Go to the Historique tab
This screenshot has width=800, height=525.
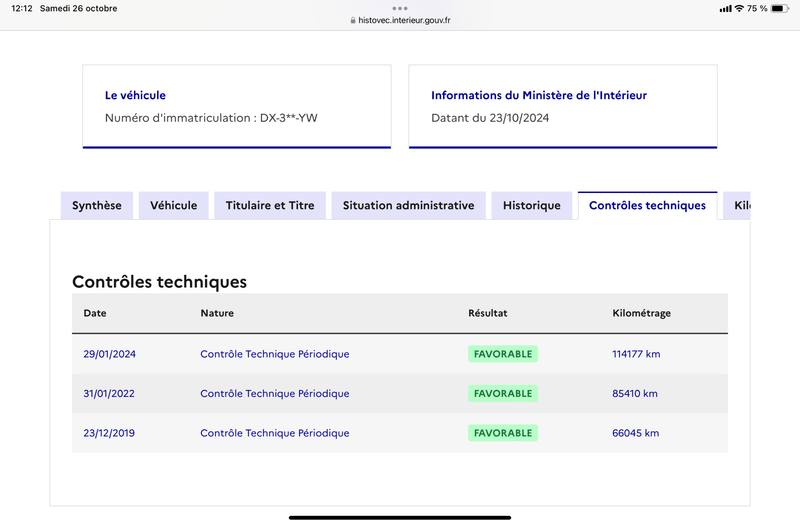(532, 206)
